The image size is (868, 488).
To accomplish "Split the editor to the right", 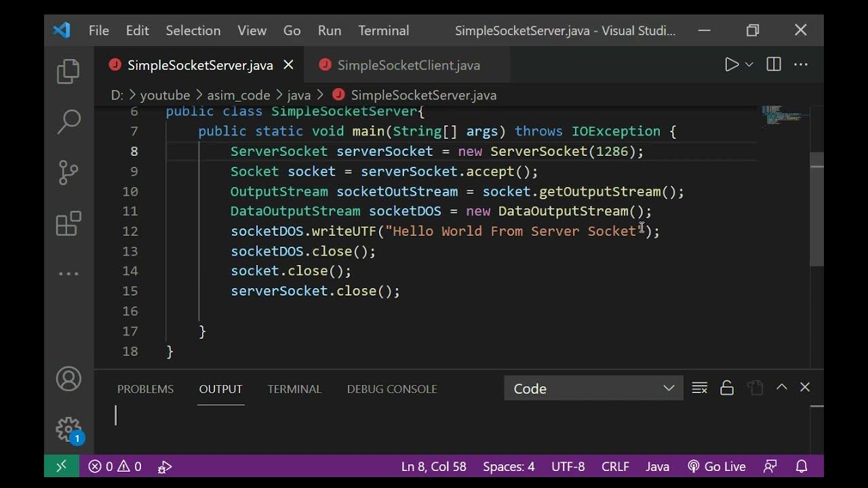I will click(x=774, y=64).
